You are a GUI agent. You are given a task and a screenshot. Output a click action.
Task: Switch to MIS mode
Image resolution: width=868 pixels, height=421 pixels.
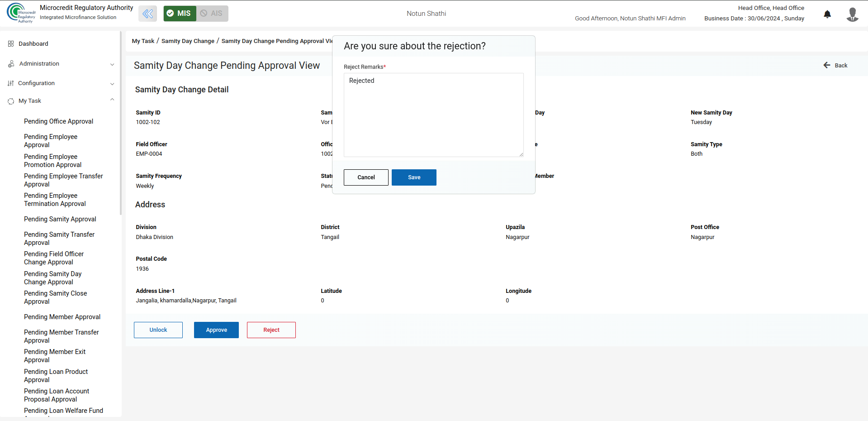click(180, 14)
